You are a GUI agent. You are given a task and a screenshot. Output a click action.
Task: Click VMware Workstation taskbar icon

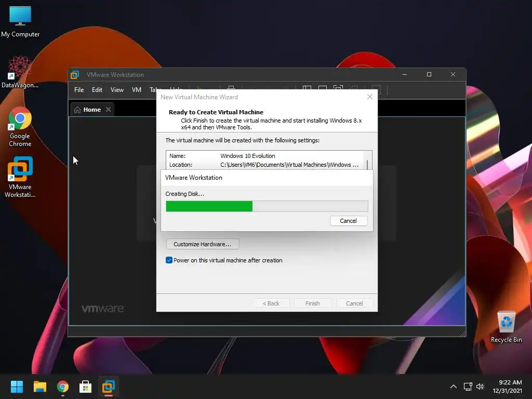[x=109, y=387]
